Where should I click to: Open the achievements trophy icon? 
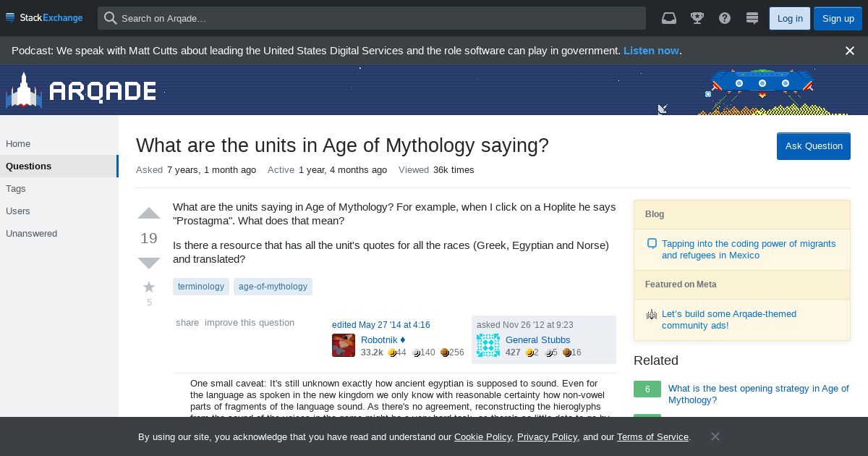(x=697, y=18)
